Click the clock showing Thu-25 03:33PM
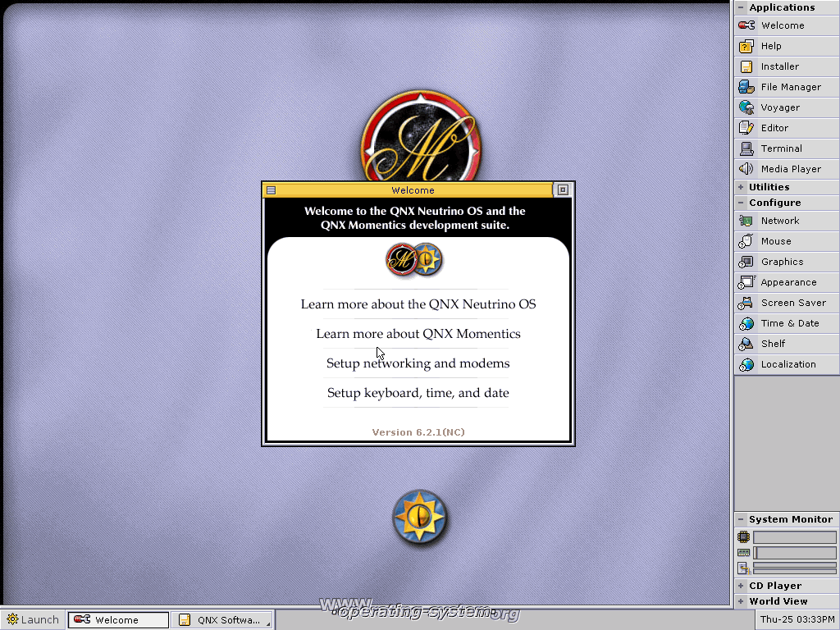Screen dimensions: 840x630 (797, 619)
